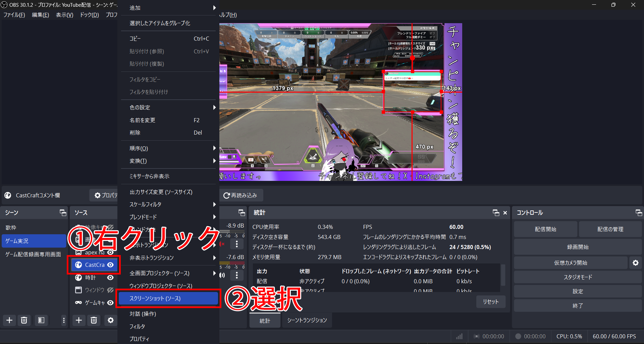Expand the 順序(O) submenu
This screenshot has height=344, width=644.
(x=168, y=148)
